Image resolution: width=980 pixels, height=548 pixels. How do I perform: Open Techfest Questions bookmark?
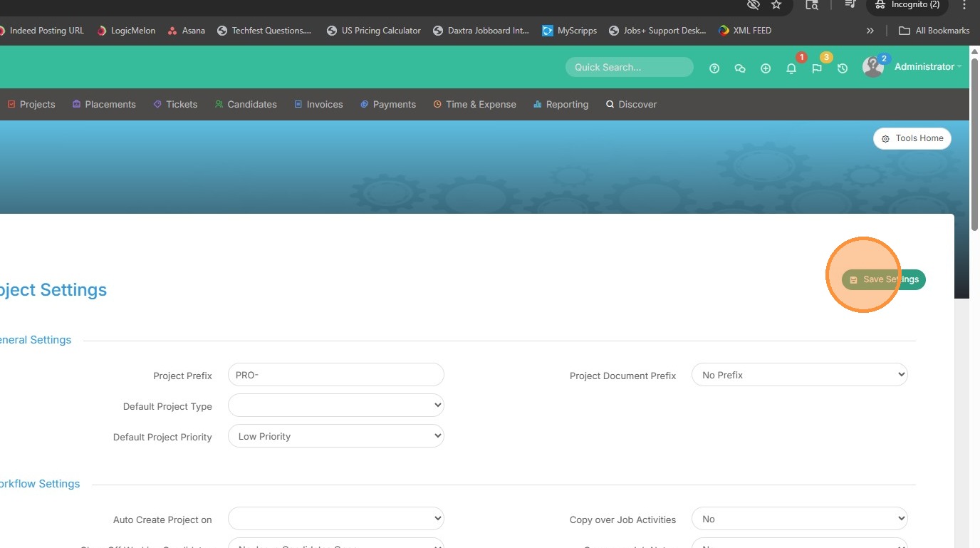tap(264, 31)
